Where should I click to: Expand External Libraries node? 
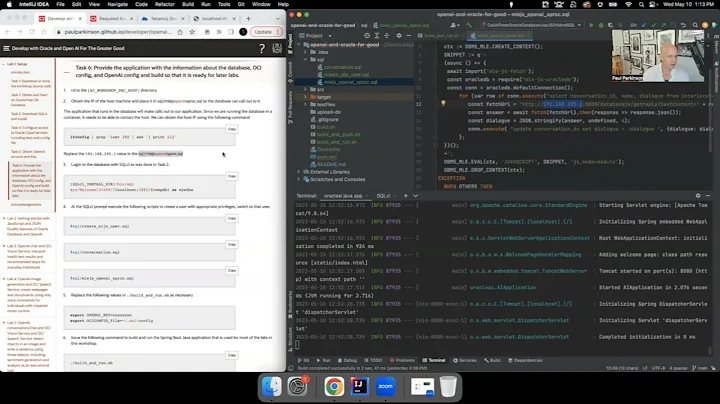click(x=298, y=172)
